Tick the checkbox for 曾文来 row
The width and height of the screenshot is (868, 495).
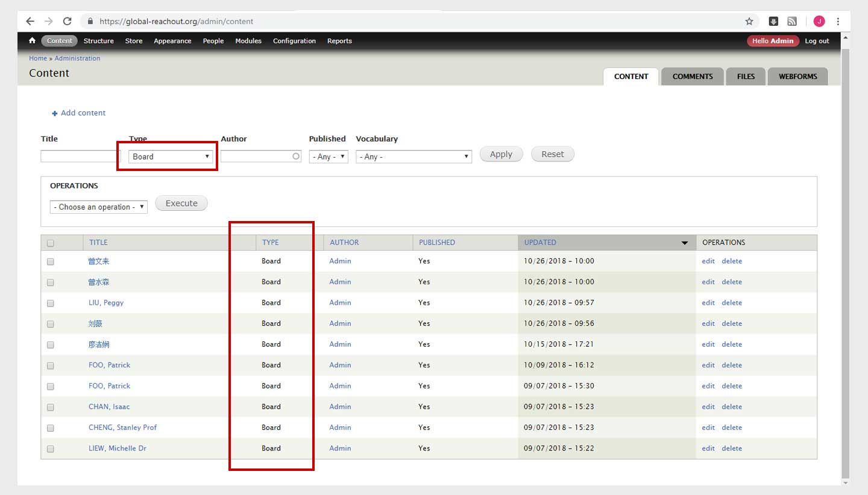(x=51, y=262)
